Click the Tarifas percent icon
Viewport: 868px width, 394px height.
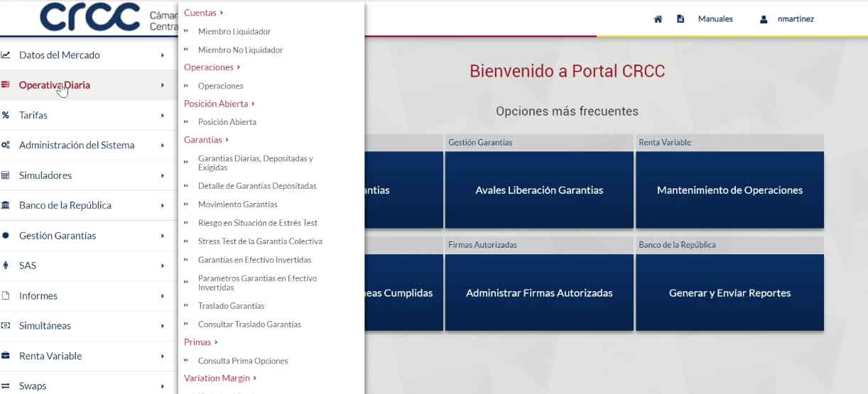5,115
